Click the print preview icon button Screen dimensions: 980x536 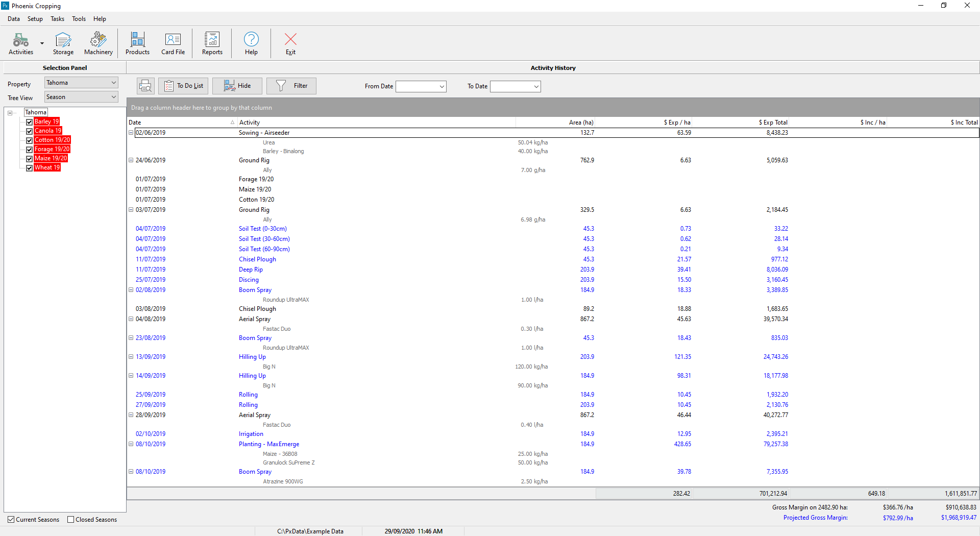pyautogui.click(x=145, y=86)
